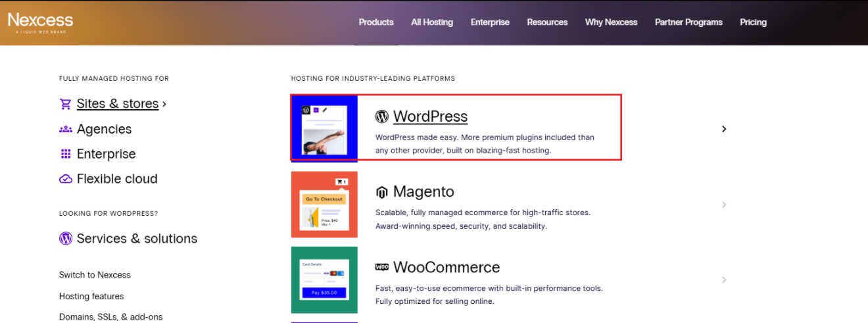Click the WordPress logo icon beside the WordPress heading
Screen dimensions: 868x323
click(382, 116)
